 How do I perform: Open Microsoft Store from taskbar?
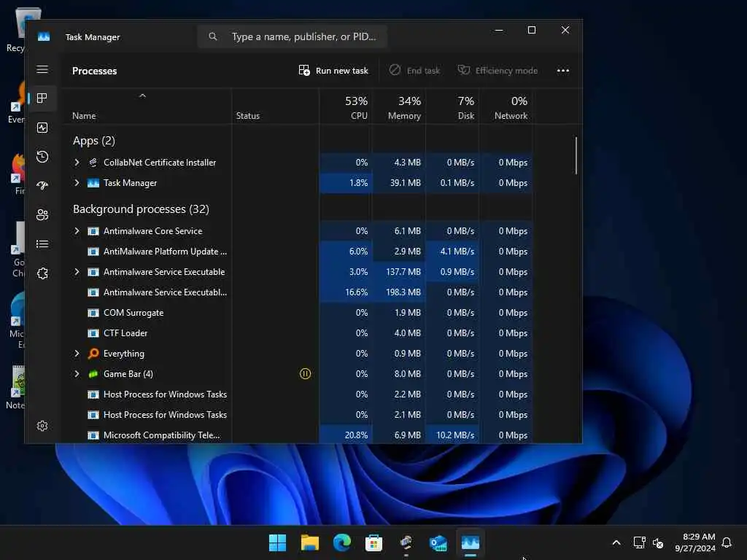coord(374,542)
